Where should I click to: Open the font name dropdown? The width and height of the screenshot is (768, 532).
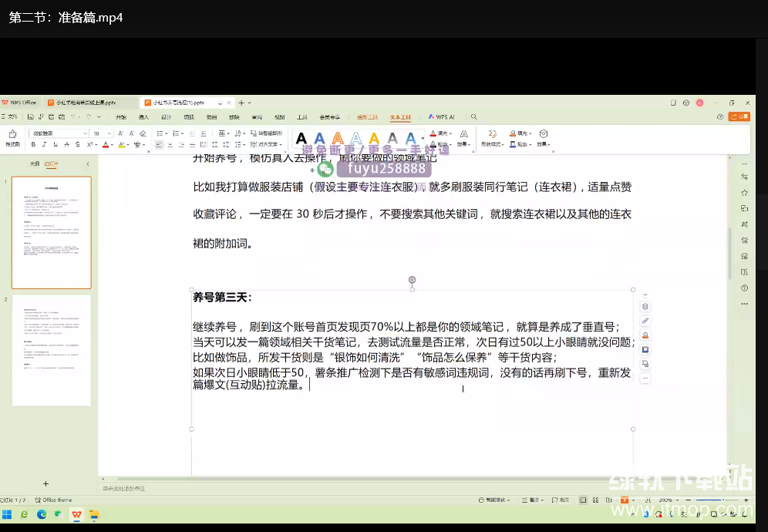pyautogui.click(x=86, y=133)
